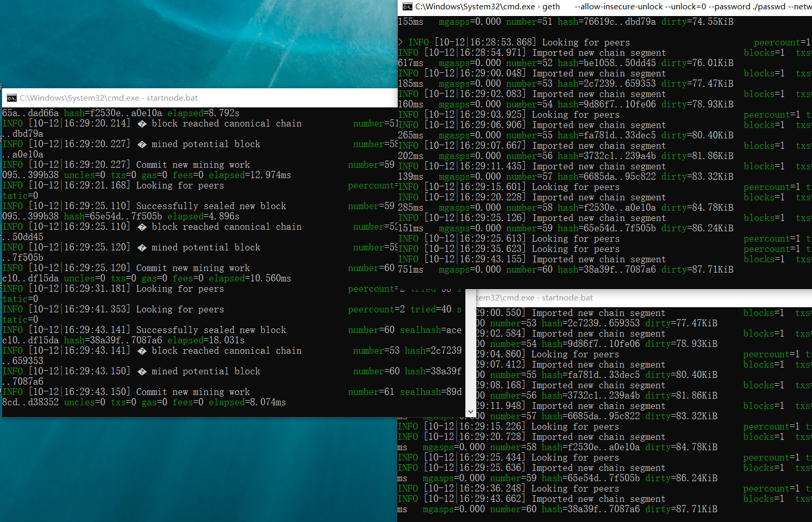
Task: Click 'elapsed=8.074ms' on the last left-window line
Action: coord(247,402)
